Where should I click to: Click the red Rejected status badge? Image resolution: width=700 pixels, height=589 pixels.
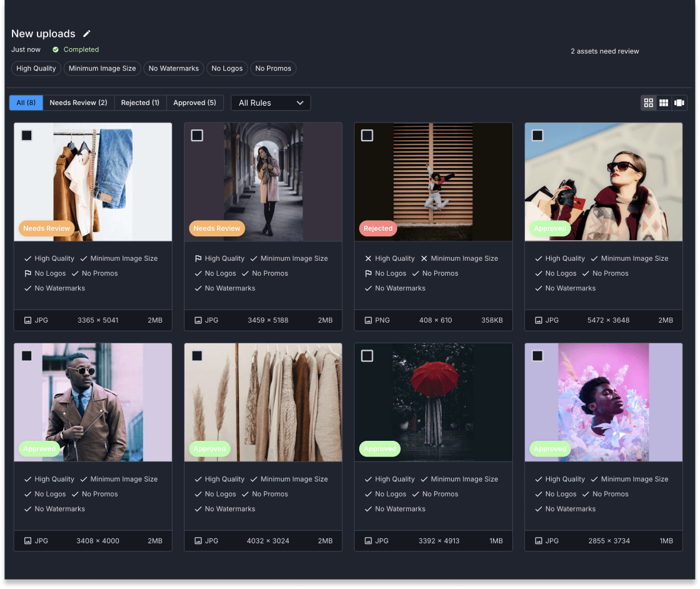pos(378,228)
